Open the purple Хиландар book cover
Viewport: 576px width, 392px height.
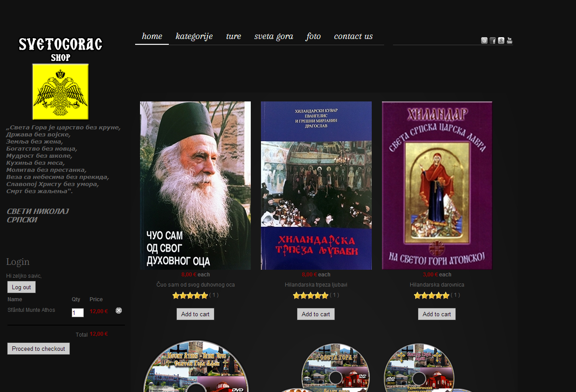(437, 186)
